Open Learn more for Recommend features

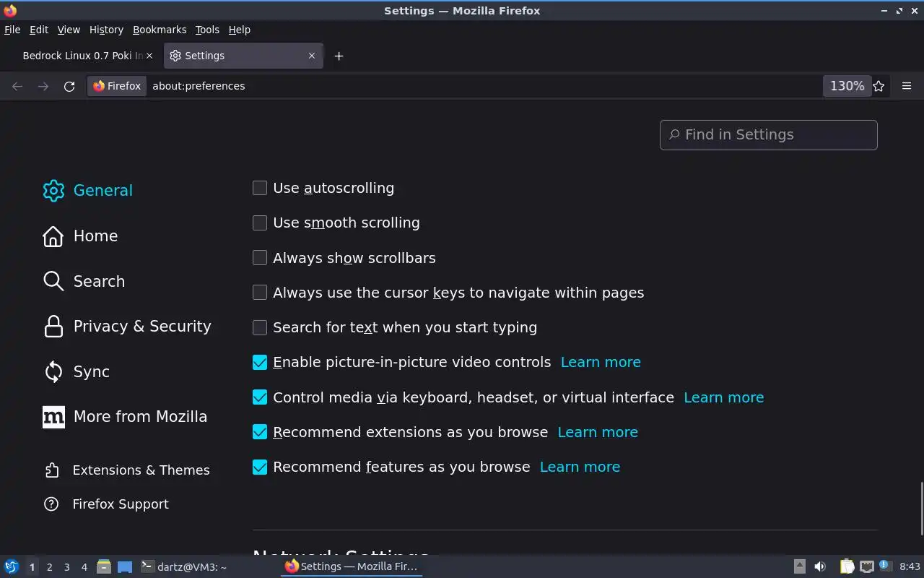[580, 467]
